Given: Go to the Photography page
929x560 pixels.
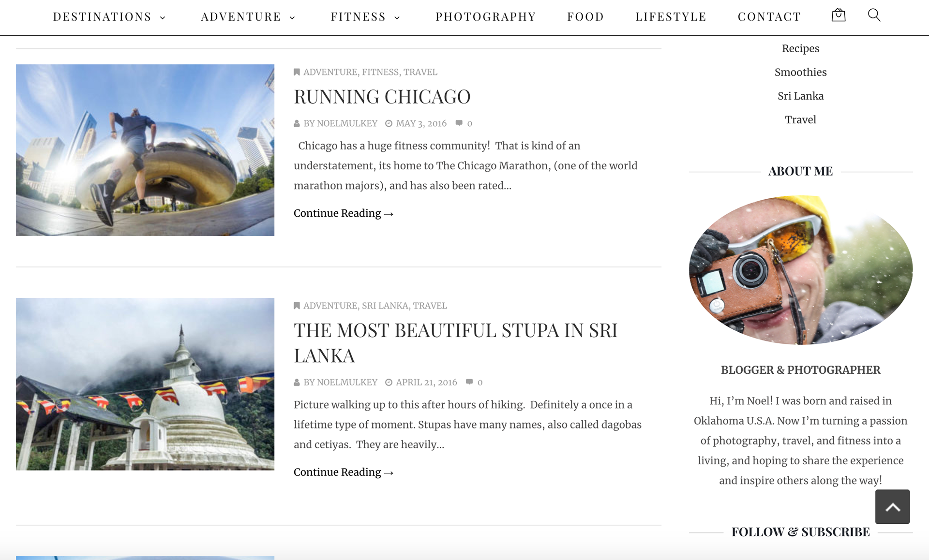Looking at the screenshot, I should (486, 16).
